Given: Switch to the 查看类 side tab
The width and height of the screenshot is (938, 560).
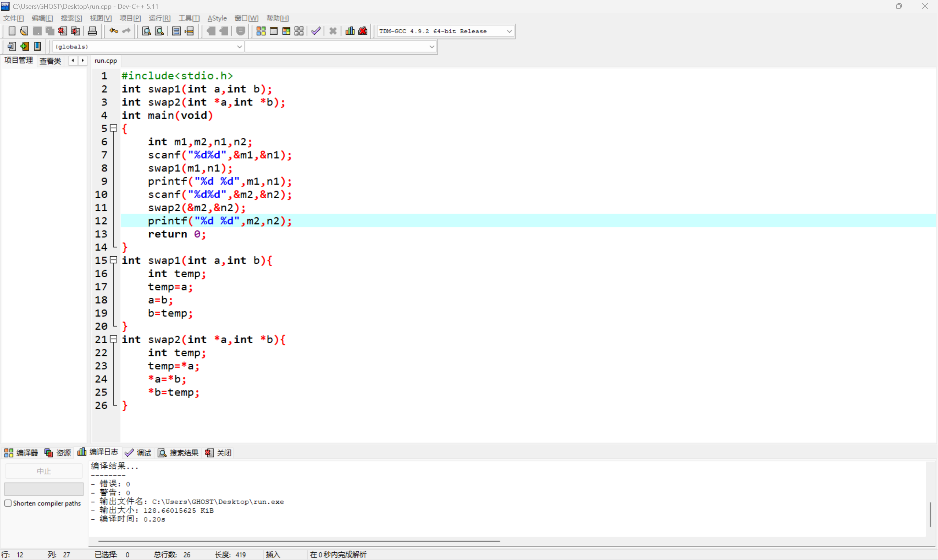Looking at the screenshot, I should 50,61.
